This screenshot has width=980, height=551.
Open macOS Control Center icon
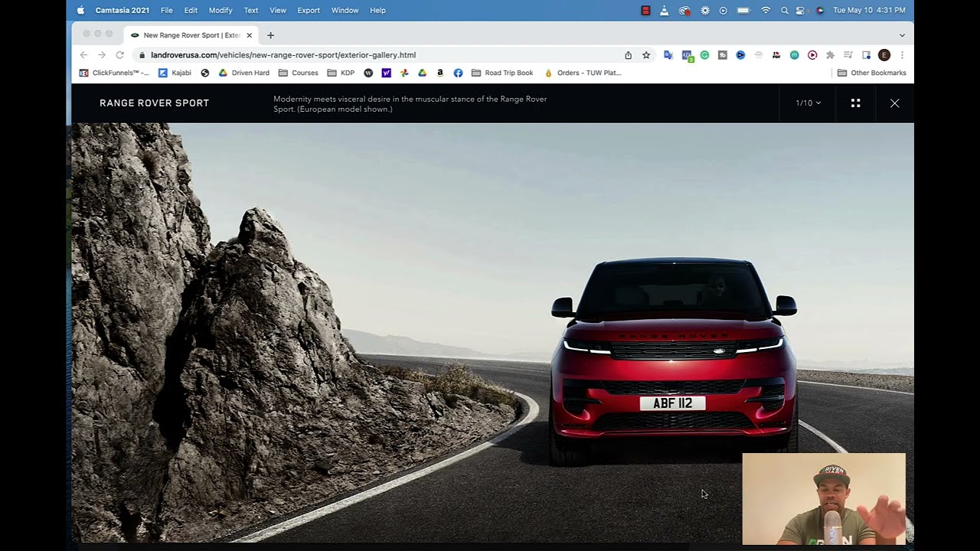pos(801,10)
